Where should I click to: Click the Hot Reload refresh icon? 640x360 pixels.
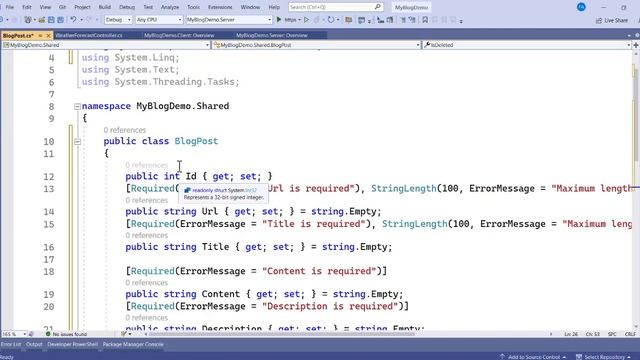331,20
